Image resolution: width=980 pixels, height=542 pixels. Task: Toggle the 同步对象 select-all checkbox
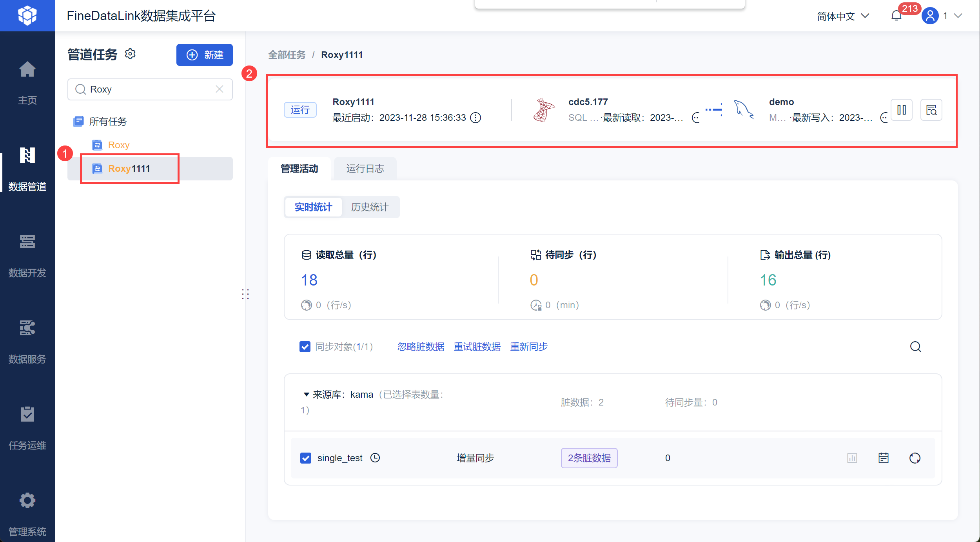tap(305, 347)
